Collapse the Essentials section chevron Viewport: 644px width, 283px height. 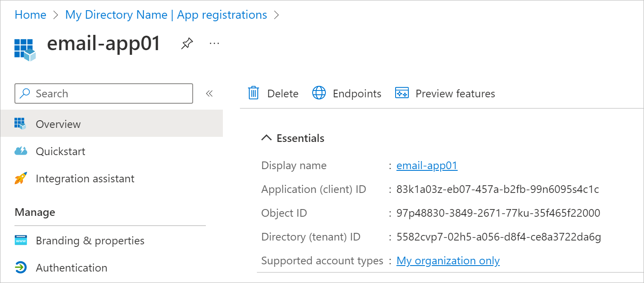266,137
